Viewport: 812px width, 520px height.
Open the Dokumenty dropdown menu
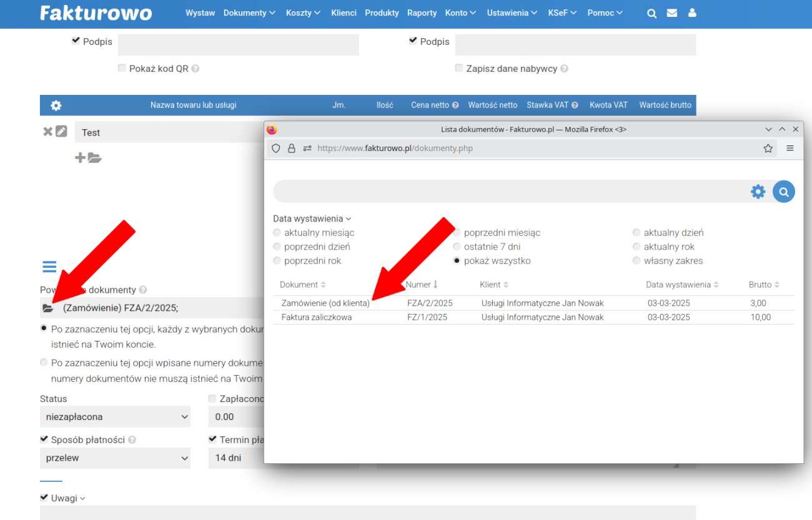(249, 13)
